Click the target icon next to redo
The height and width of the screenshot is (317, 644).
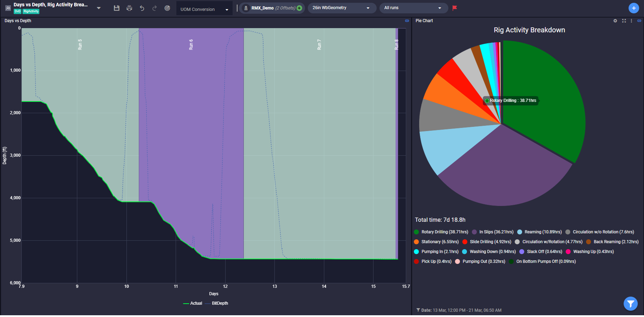pyautogui.click(x=167, y=8)
